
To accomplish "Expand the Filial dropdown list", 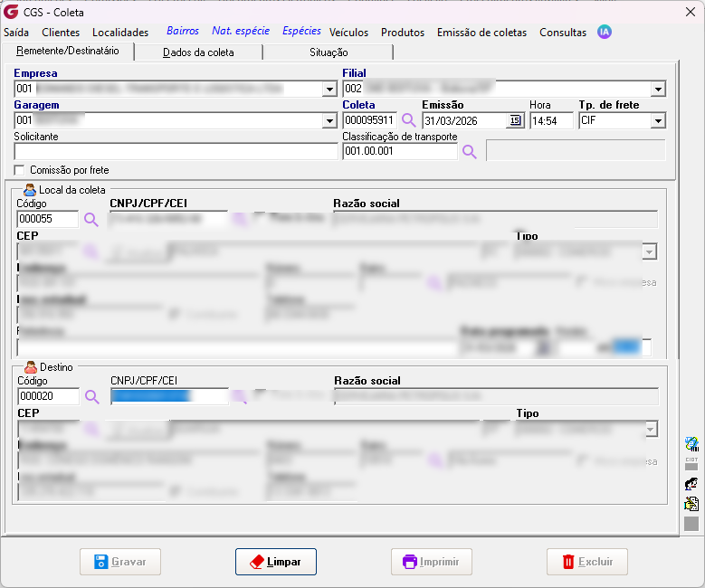I will click(x=658, y=89).
